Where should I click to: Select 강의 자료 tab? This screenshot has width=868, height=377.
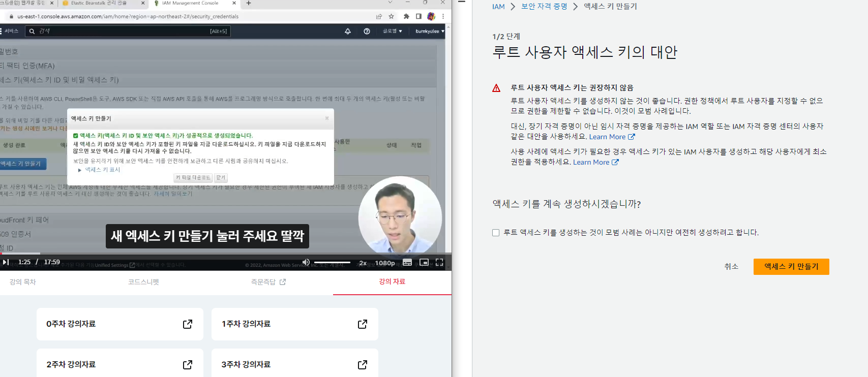[392, 281]
